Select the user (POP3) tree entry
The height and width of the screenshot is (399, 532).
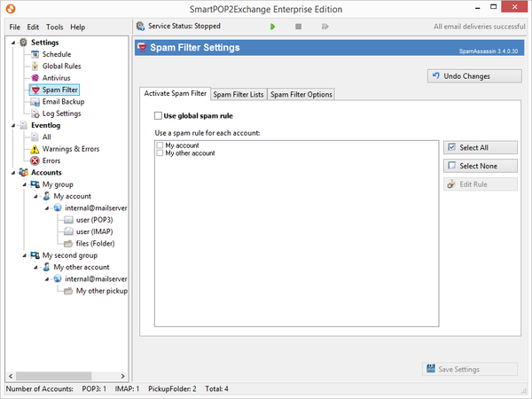(94, 219)
